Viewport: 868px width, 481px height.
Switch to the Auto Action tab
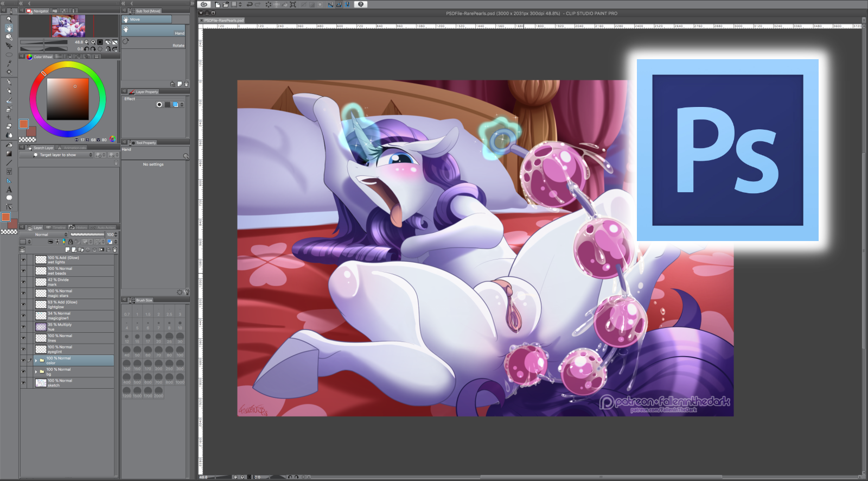tap(103, 227)
